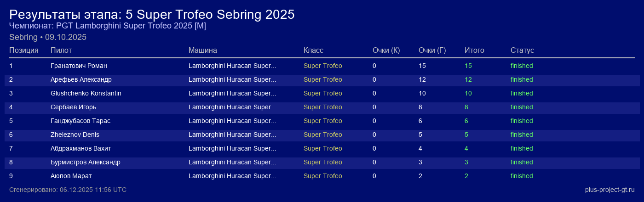Select the "Очки (Г)" column header

tap(432, 50)
